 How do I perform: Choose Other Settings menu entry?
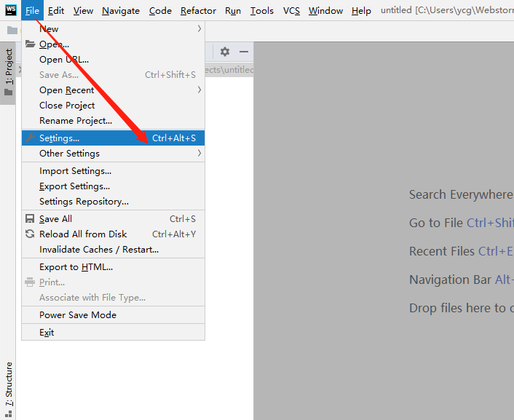point(113,153)
